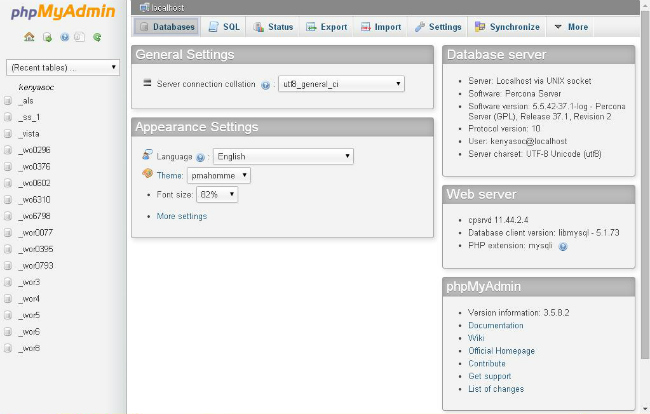Image resolution: width=650 pixels, height=414 pixels.
Task: Switch to the Databases tab
Action: (167, 27)
